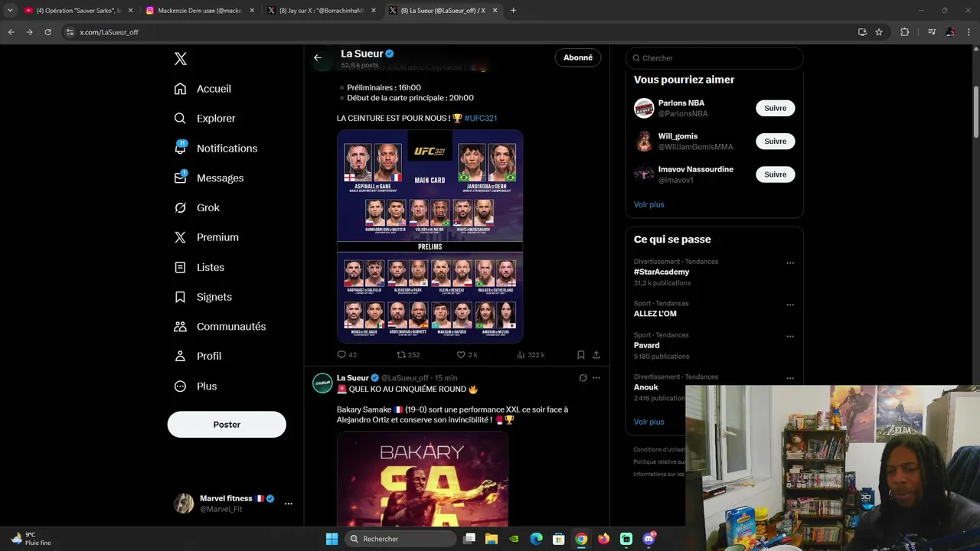Open the Bakary poster image

[x=423, y=479]
